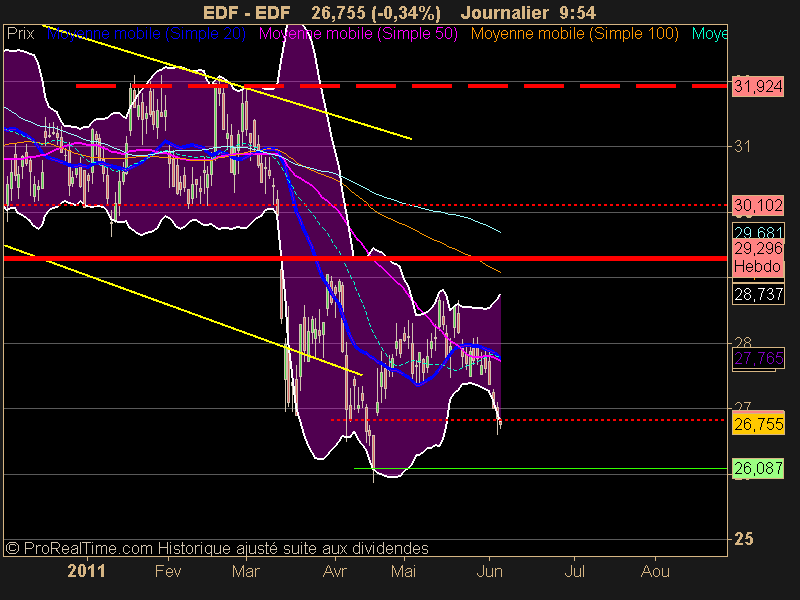Click the 29,296 Hebdo price label
The image size is (800, 600).
[758, 258]
